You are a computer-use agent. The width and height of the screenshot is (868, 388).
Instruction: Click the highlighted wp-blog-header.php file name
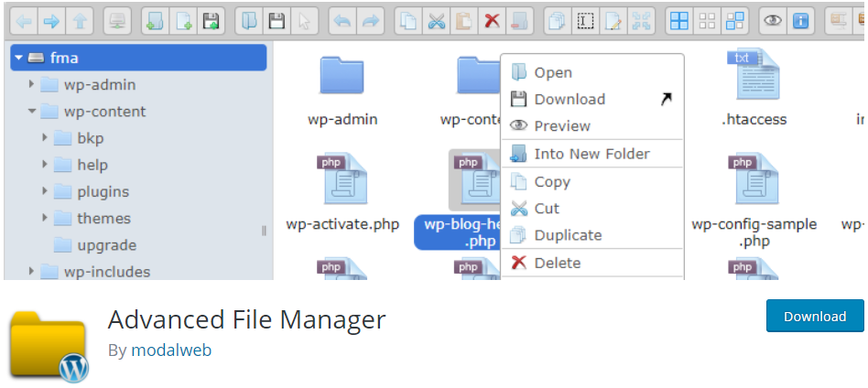458,232
